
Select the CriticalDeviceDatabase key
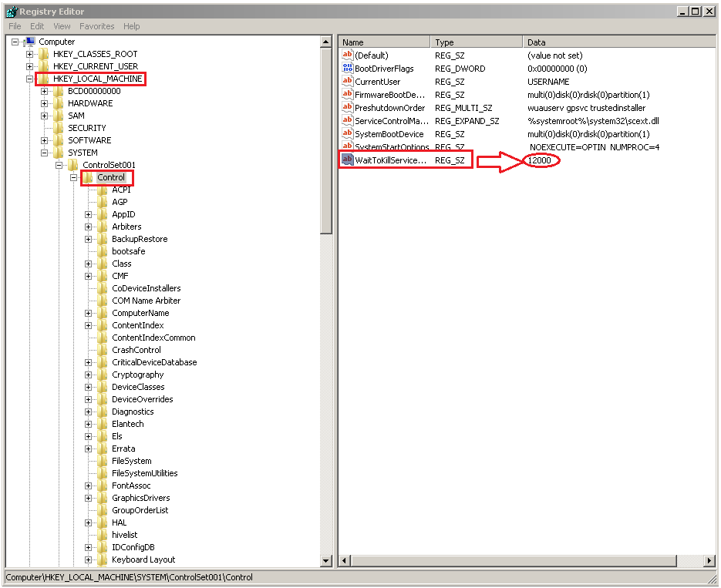(154, 362)
